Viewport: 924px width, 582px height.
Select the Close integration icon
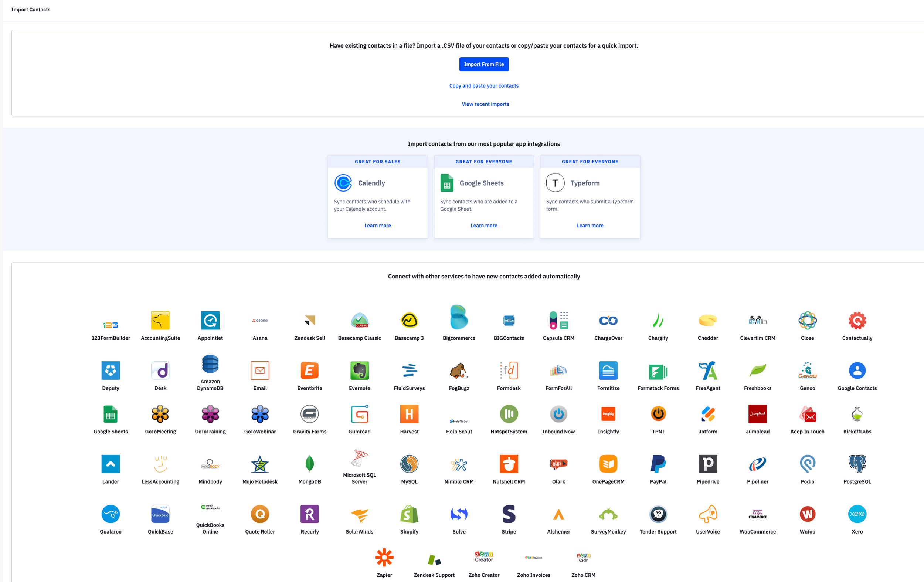point(807,320)
